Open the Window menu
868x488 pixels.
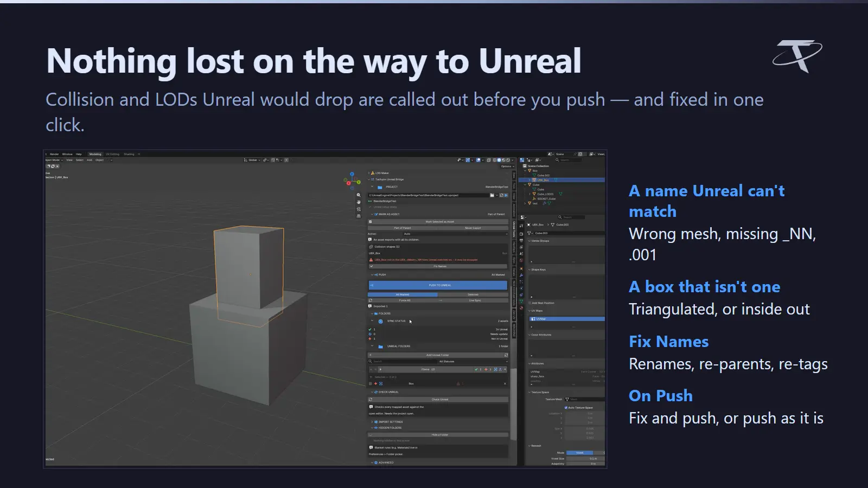[x=67, y=154]
